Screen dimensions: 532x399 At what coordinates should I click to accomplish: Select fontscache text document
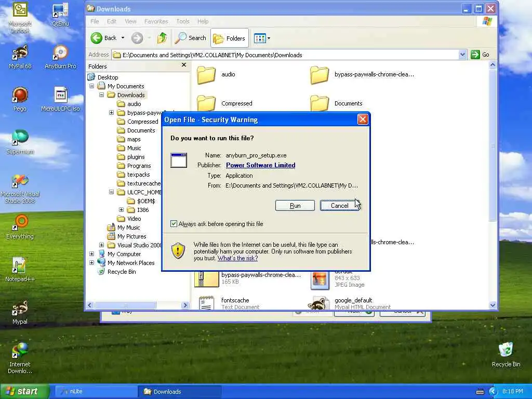[x=227, y=303]
